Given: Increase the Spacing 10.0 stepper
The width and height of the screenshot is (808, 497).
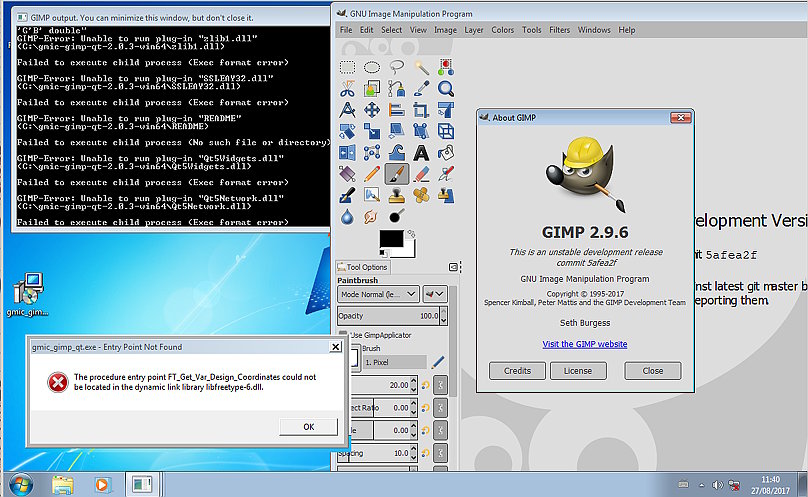Looking at the screenshot, I should point(413,450).
